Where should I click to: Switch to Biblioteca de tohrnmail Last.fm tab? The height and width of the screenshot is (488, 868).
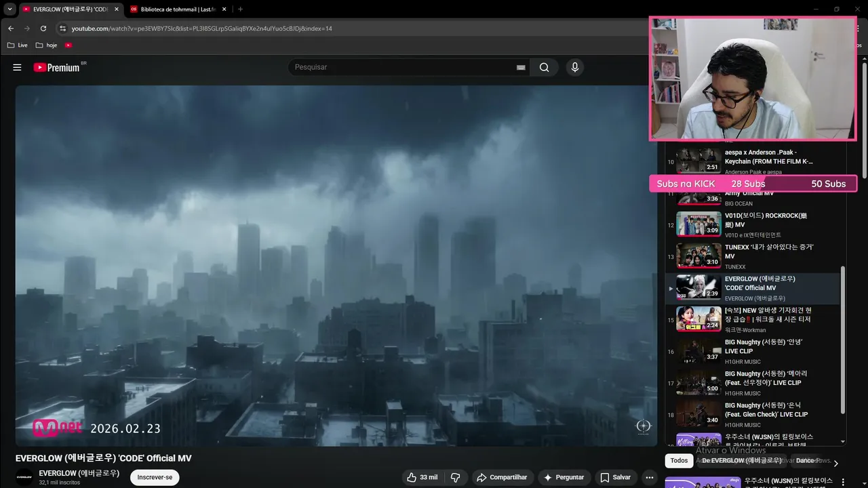pyautogui.click(x=178, y=9)
